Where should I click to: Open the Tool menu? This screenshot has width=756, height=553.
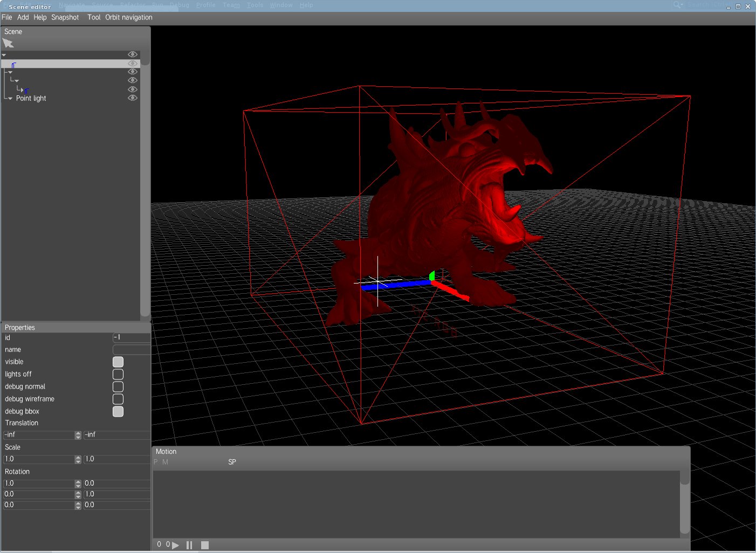(x=94, y=17)
